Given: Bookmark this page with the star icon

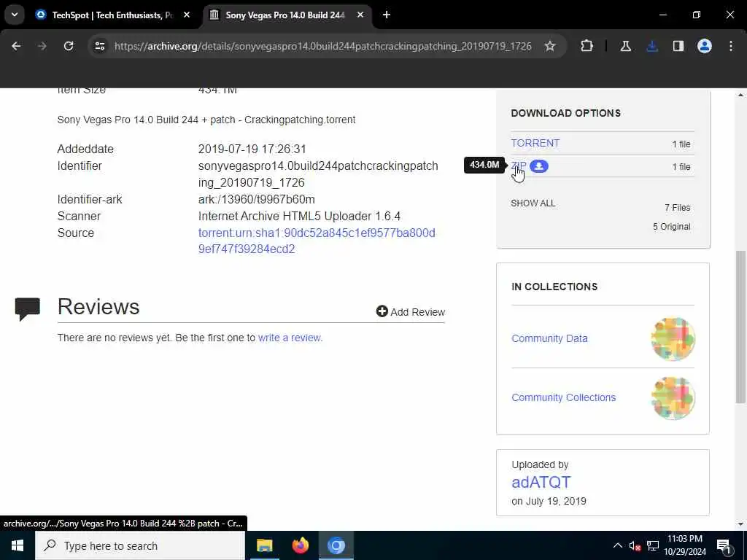Looking at the screenshot, I should pos(550,46).
